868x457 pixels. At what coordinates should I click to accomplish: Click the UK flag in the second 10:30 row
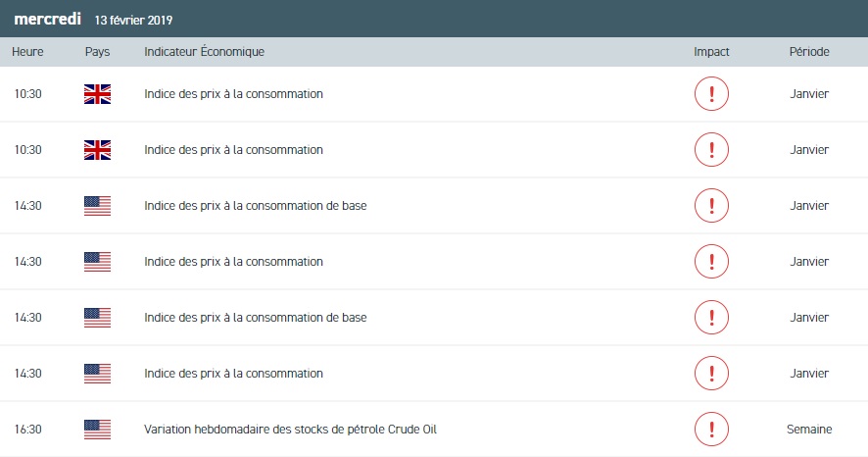coord(98,150)
